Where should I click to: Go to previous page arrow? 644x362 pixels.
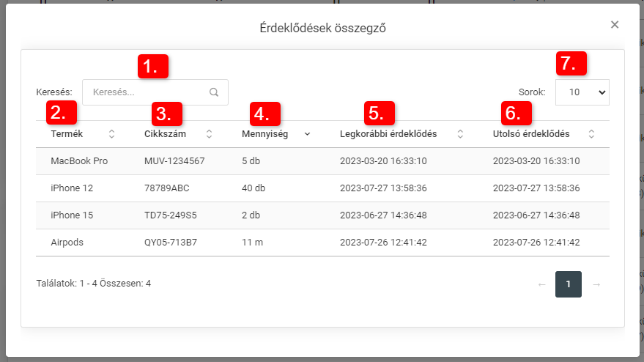(541, 284)
